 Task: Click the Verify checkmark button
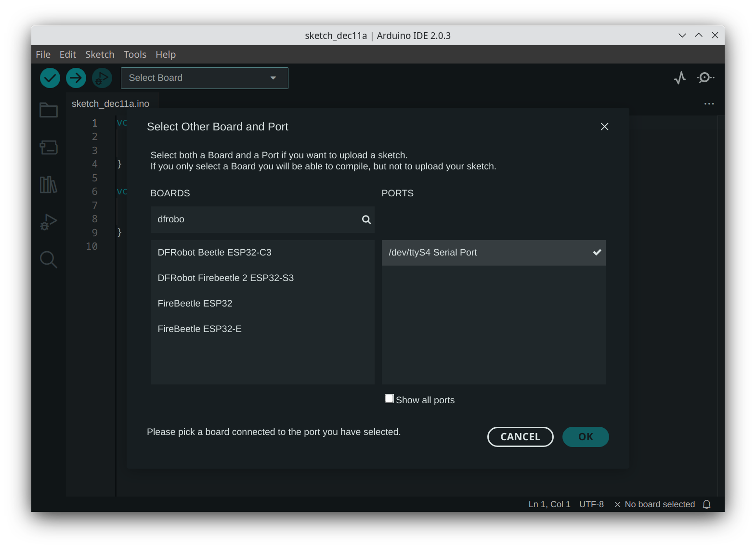[x=50, y=78]
